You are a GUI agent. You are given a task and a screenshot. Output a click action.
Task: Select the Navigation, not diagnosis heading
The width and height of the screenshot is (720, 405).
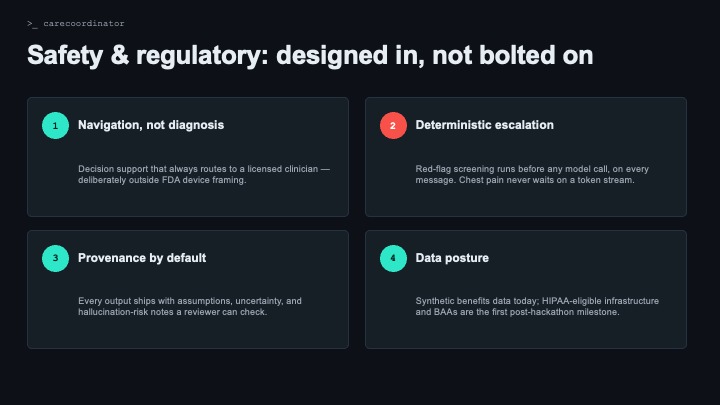tap(151, 125)
